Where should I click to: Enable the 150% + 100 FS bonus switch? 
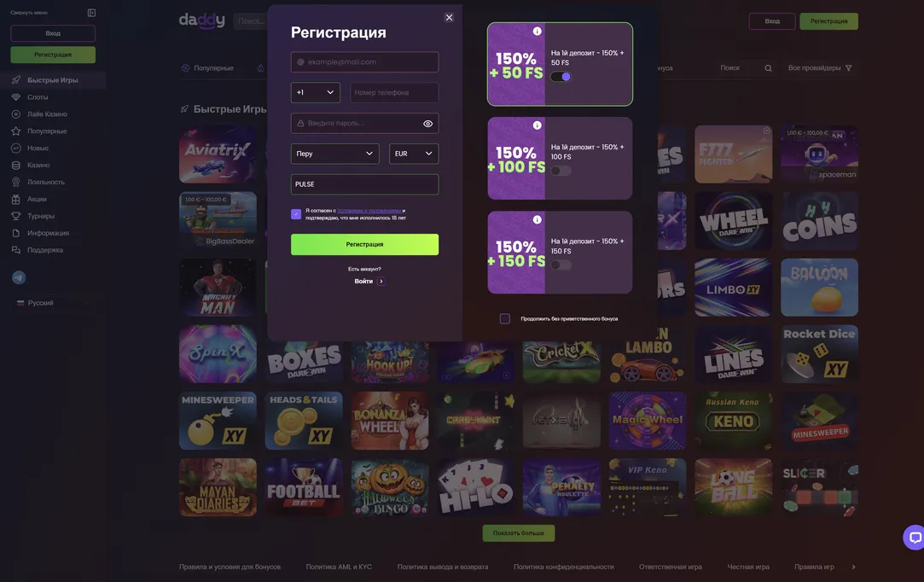coord(561,171)
